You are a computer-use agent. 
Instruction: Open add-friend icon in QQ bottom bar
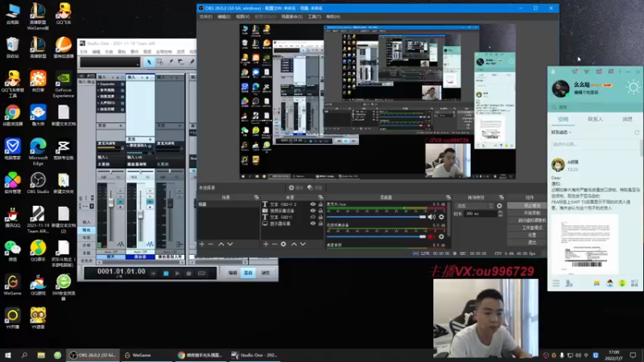(569, 283)
